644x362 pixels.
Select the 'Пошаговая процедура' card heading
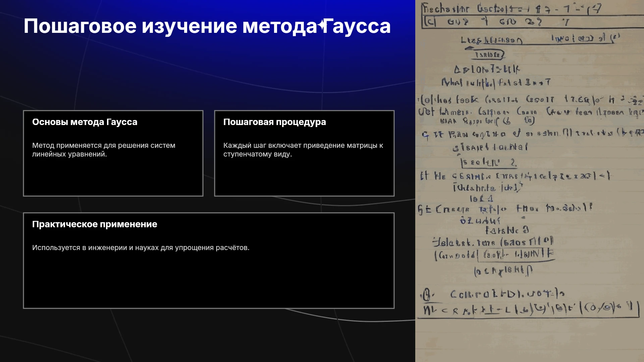275,122
